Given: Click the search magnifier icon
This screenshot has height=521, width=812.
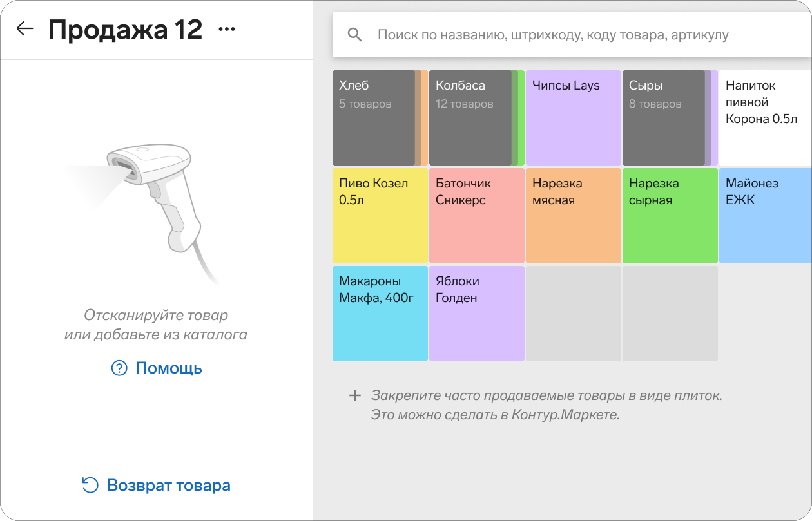Looking at the screenshot, I should tap(354, 35).
